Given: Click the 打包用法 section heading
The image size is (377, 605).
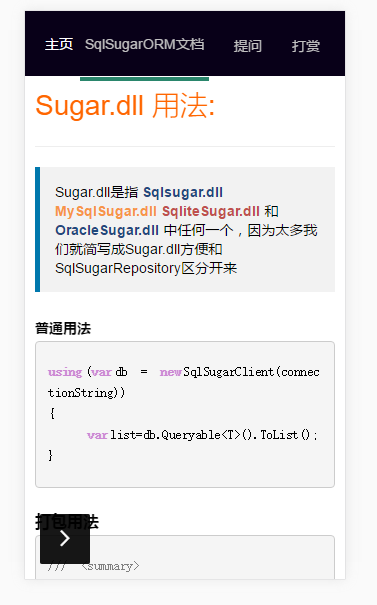Looking at the screenshot, I should (67, 522).
